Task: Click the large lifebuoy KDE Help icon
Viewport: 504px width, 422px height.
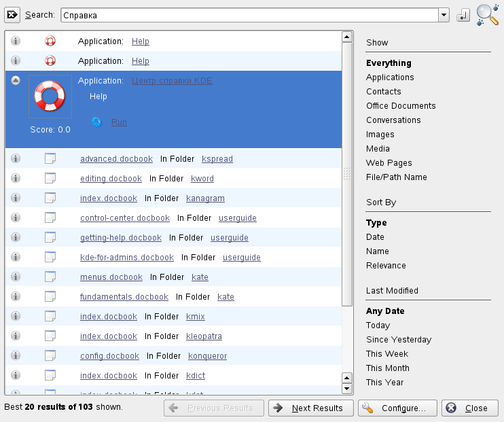Action: tap(50, 97)
